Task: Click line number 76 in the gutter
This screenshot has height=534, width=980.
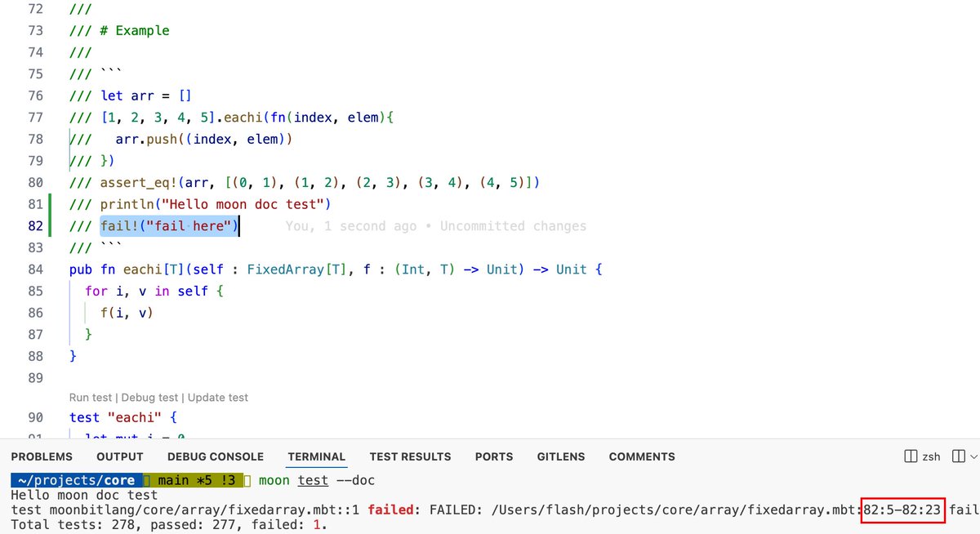Action: (x=35, y=96)
